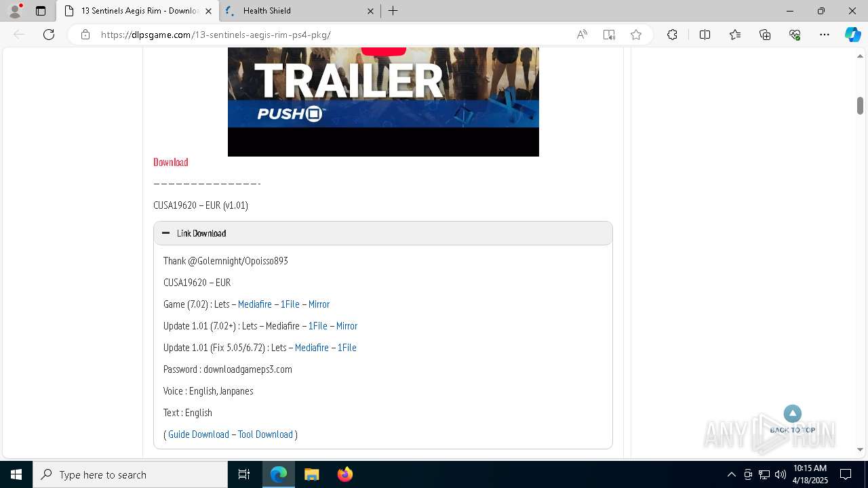Collapse the Link Download section
This screenshot has width=868, height=488.
point(383,233)
